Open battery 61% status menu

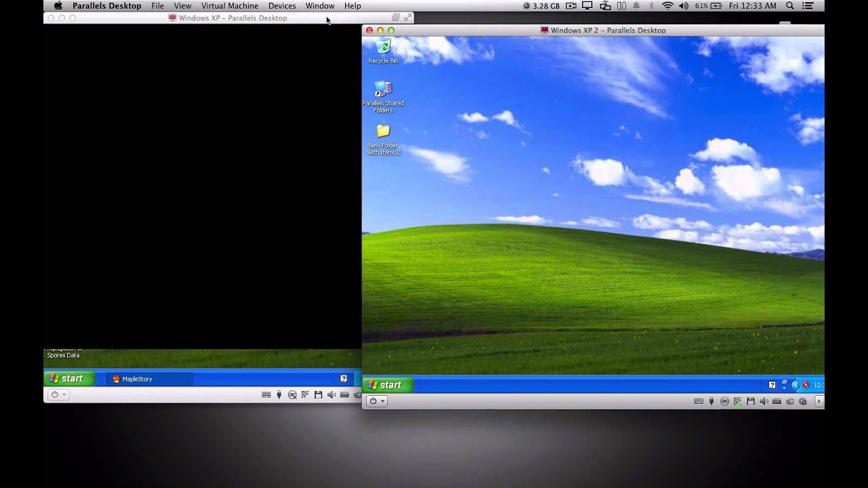pos(709,5)
